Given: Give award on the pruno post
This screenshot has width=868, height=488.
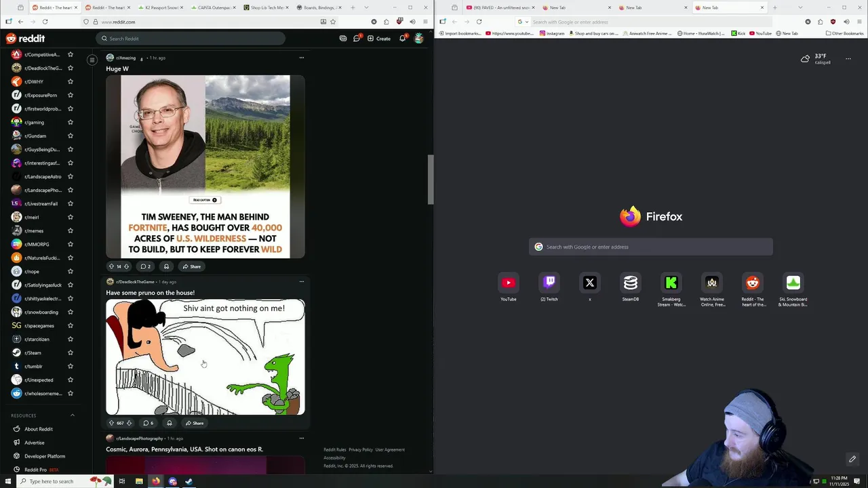Looking at the screenshot, I should 170,423.
